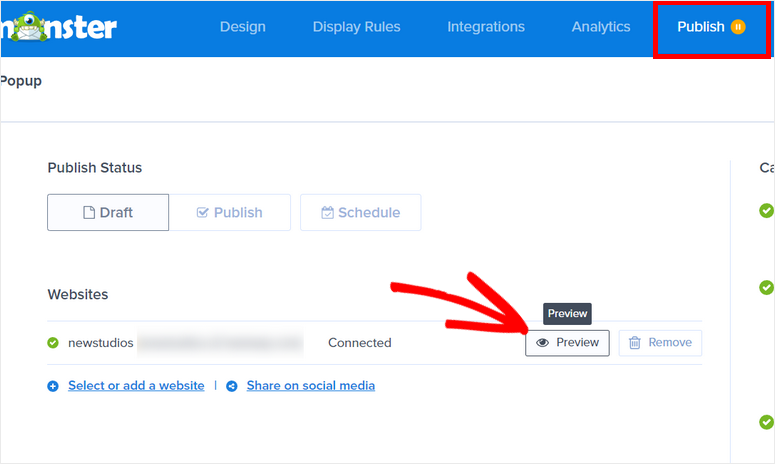Screen dimensions: 775x464
Task: Click the Publish Status heading
Action: 95,168
